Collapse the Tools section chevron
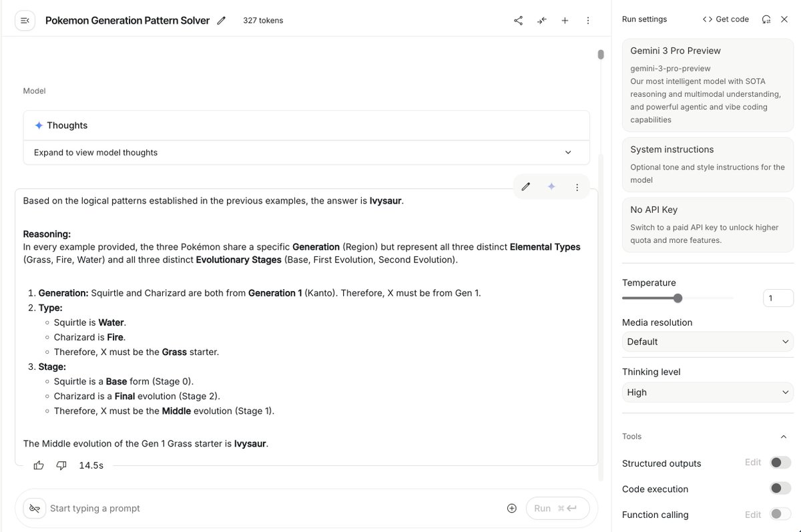Image resolution: width=801 pixels, height=532 pixels. coord(784,437)
